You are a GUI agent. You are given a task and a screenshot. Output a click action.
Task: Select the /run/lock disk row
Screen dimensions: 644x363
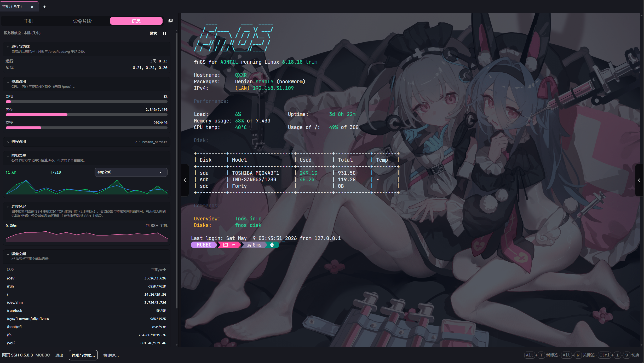point(87,311)
